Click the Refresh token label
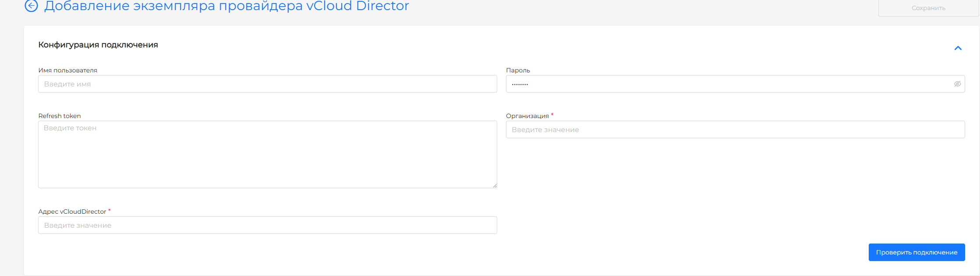This screenshot has height=276, width=980. click(60, 116)
